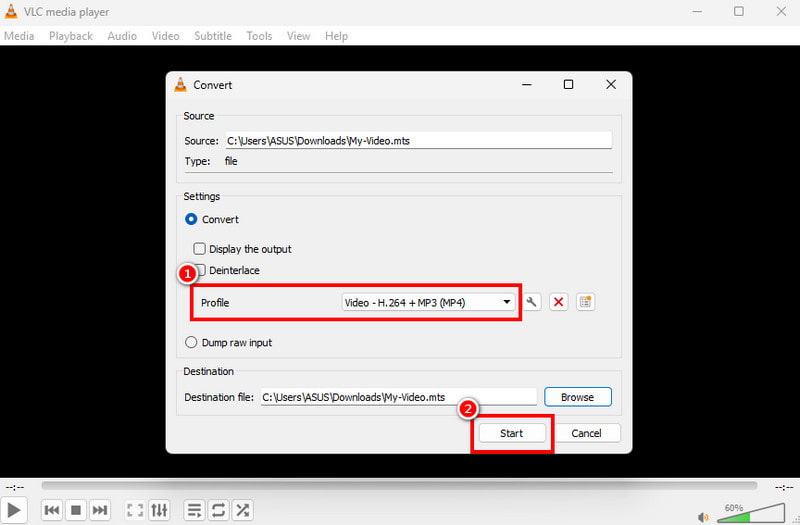Click the playback seek bar
Screen dimensions: 800x525
click(x=399, y=485)
